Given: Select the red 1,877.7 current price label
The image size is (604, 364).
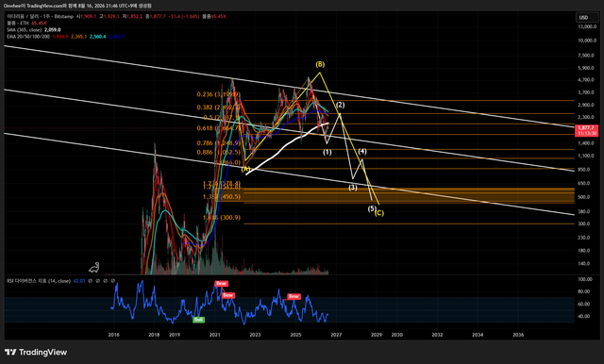Looking at the screenshot, I should tap(586, 130).
